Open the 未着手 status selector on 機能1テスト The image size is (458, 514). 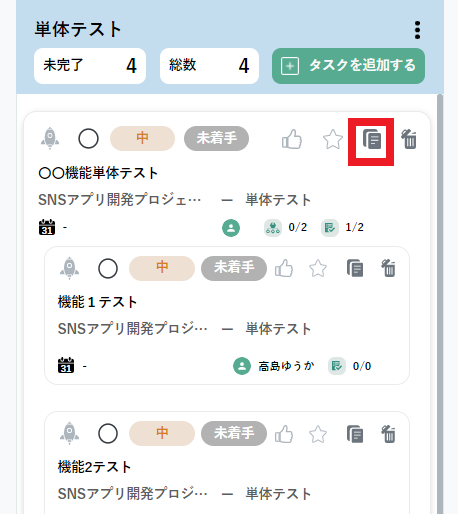(x=234, y=268)
